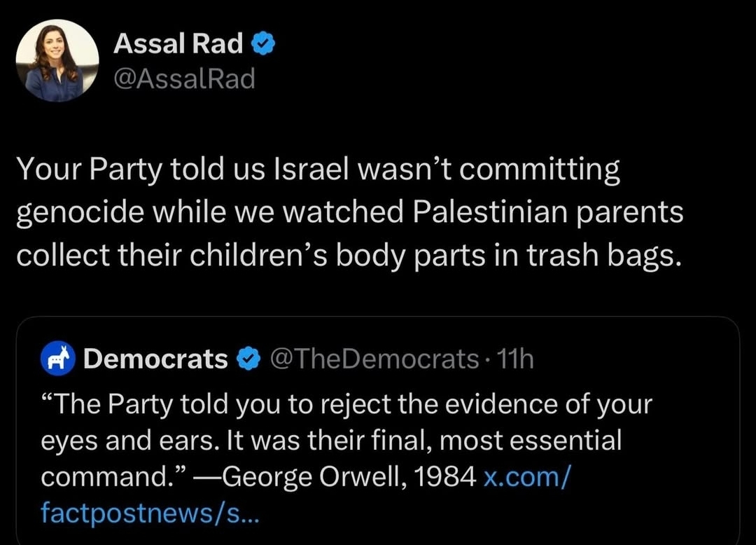Click "eyes and ears" in quoted tweet
Screen dimensions: 756x545
124,441
